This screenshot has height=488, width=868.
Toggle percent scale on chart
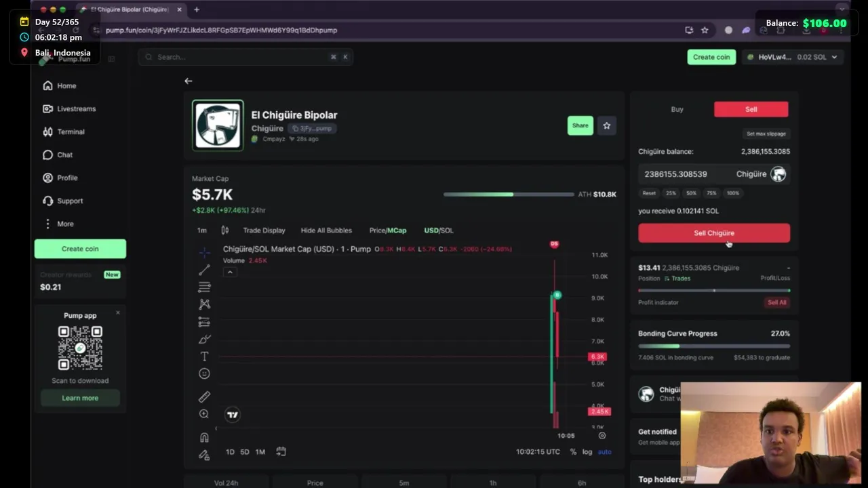coord(573,452)
